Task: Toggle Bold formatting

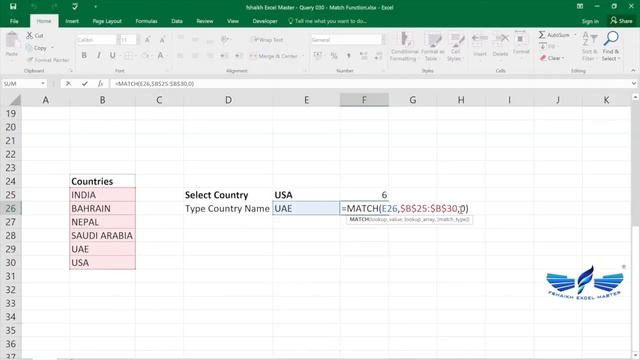Action: click(x=84, y=56)
